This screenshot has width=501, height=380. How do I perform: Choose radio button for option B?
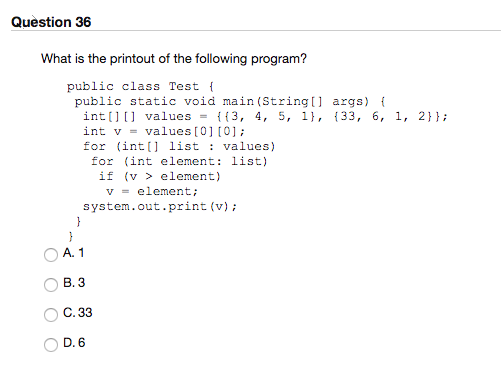(51, 285)
